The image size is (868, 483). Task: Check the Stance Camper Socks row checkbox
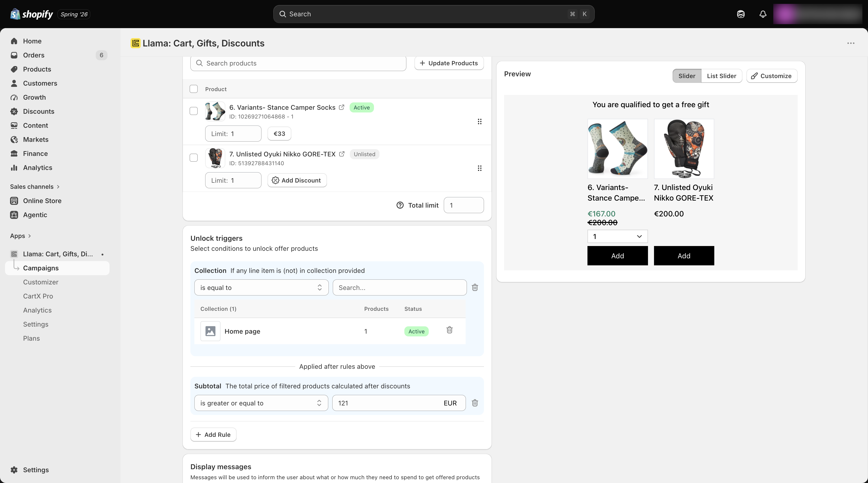click(x=194, y=111)
